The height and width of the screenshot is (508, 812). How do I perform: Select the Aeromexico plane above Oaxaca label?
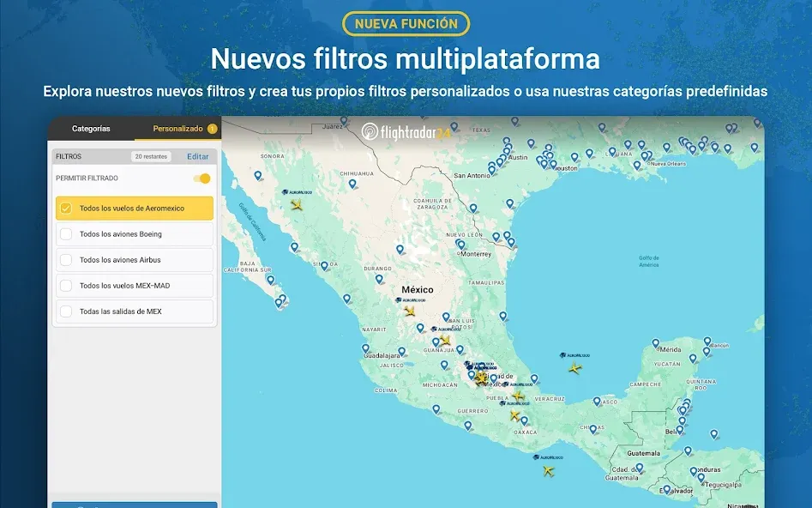click(514, 415)
